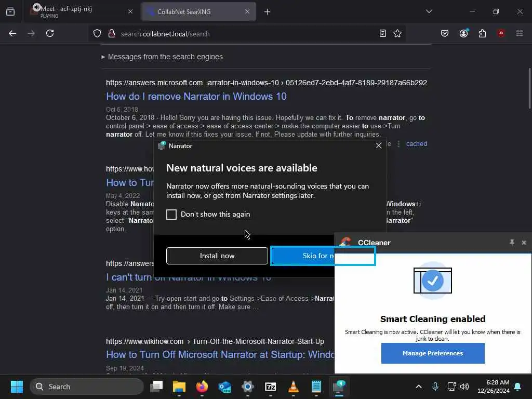532x399 pixels.
Task: Open VLC media player from taskbar
Action: [294, 387]
